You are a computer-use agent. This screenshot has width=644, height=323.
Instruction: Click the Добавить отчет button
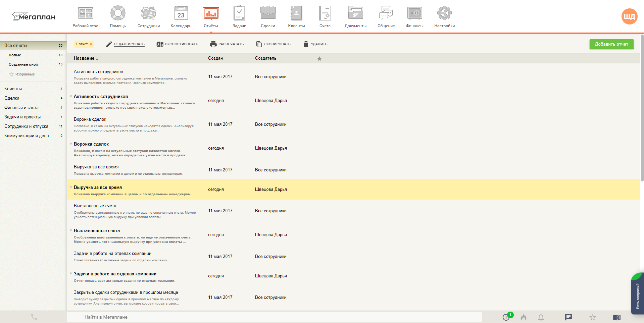pos(611,44)
